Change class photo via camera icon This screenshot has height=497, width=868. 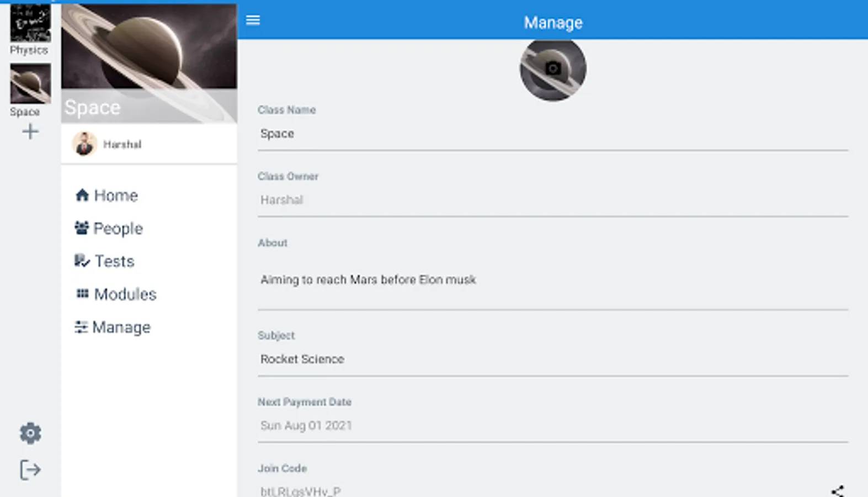pos(553,68)
